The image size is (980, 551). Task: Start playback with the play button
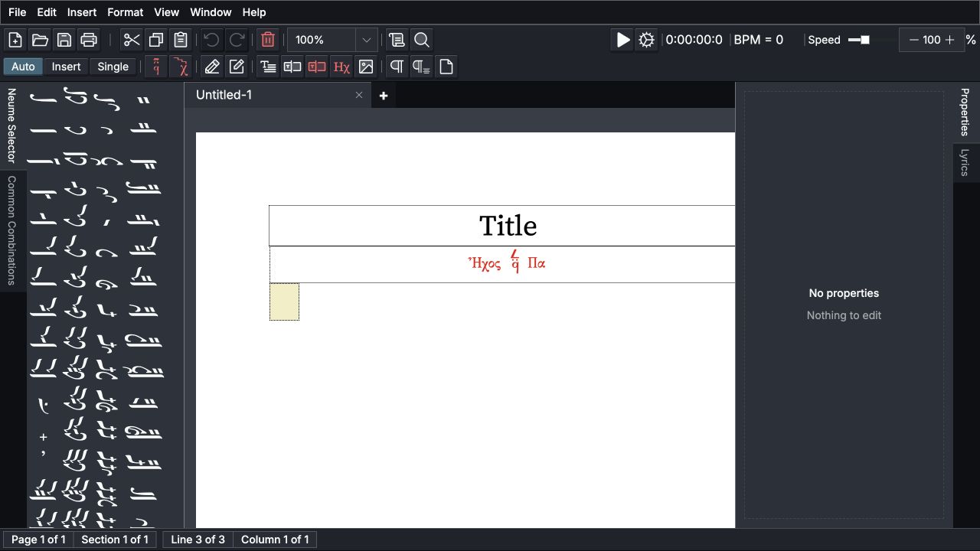click(623, 40)
